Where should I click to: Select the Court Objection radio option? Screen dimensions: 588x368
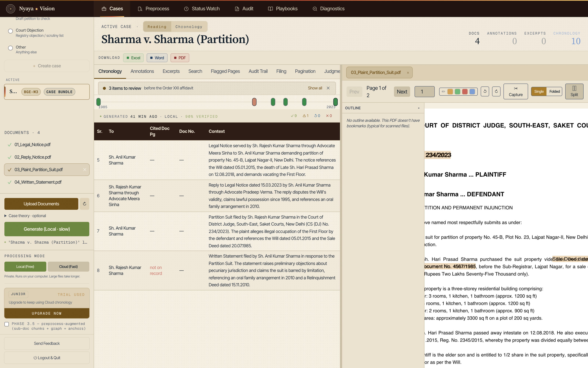[10, 31]
